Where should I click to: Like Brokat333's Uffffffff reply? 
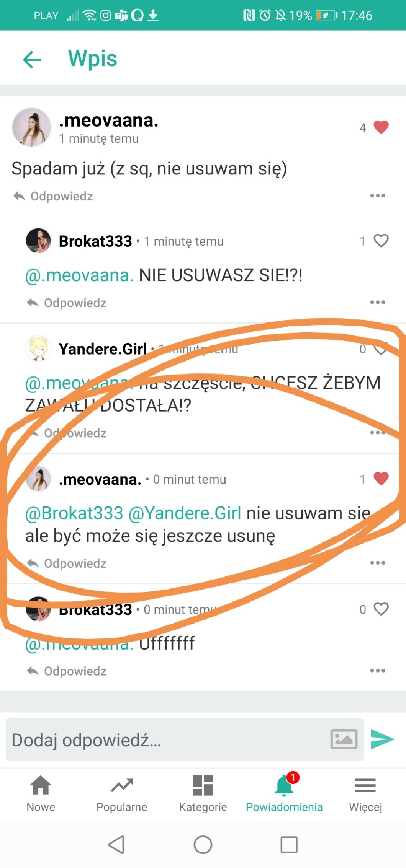click(x=381, y=609)
